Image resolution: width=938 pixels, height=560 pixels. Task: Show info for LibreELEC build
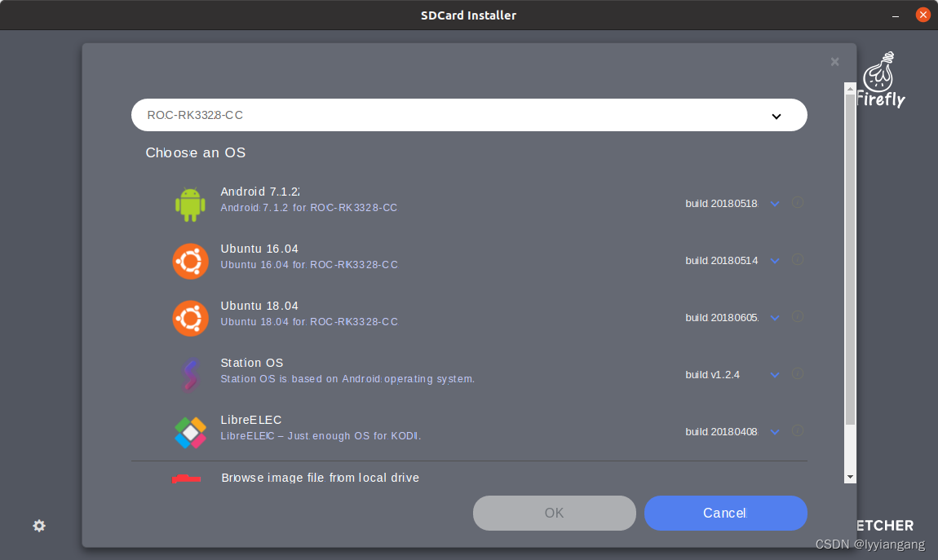[x=798, y=430]
